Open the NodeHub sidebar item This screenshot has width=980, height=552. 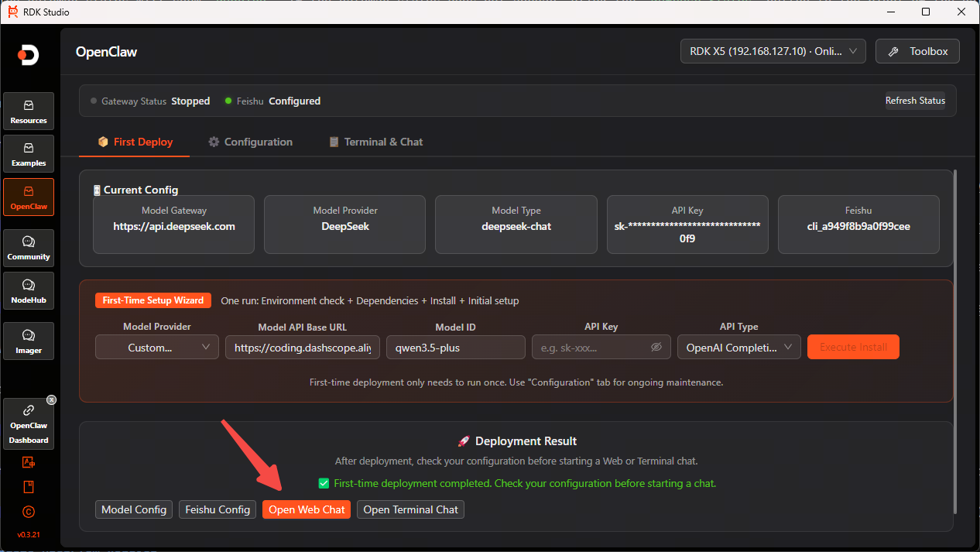(x=29, y=290)
